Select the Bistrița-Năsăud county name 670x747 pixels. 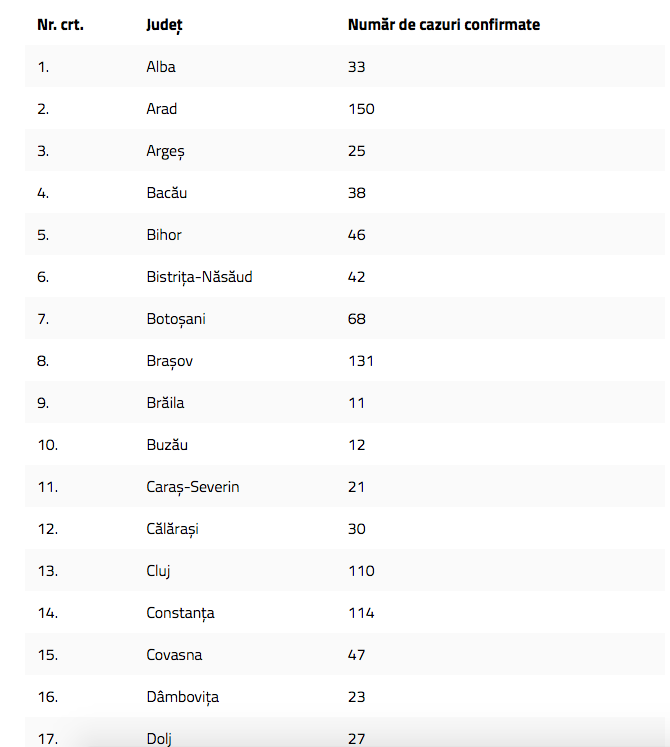click(199, 277)
